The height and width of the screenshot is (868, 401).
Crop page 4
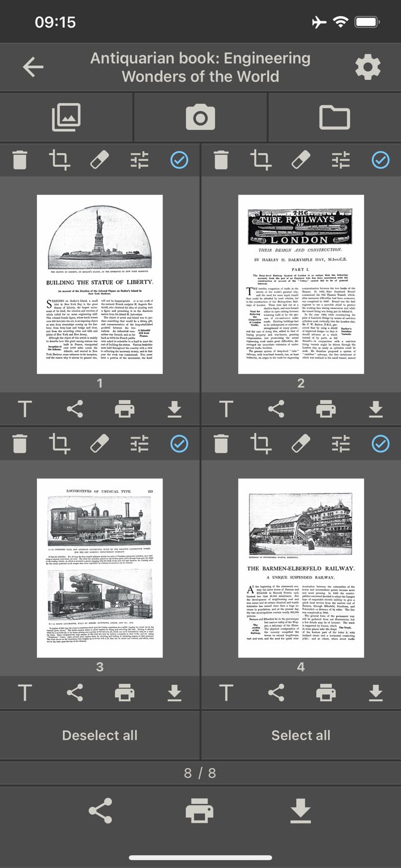click(x=261, y=444)
